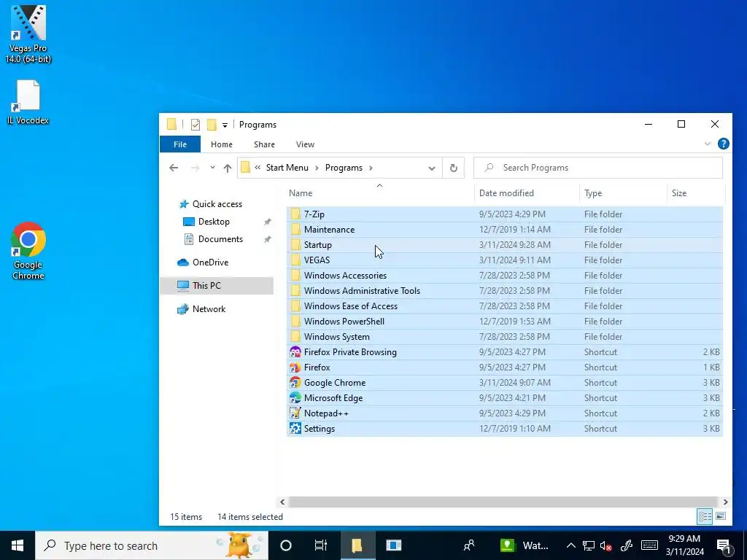Refresh the Programs folder view
Image resolution: width=747 pixels, height=560 pixels.
pyautogui.click(x=454, y=168)
